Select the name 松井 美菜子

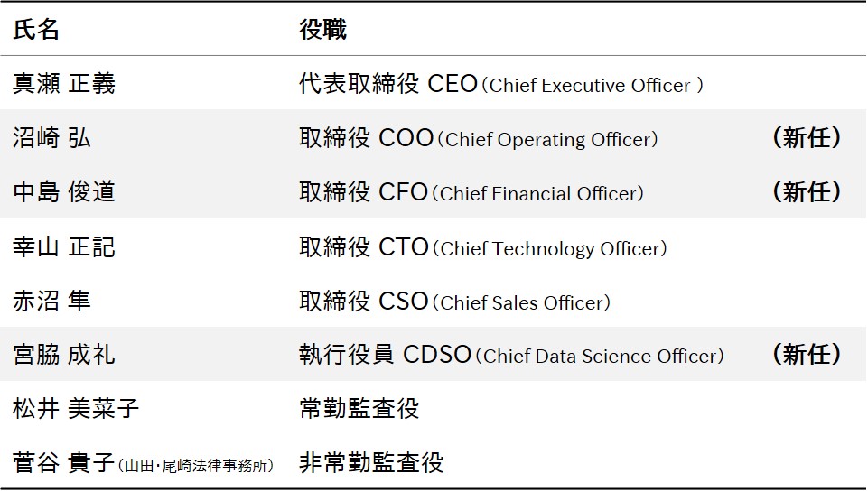[76, 408]
